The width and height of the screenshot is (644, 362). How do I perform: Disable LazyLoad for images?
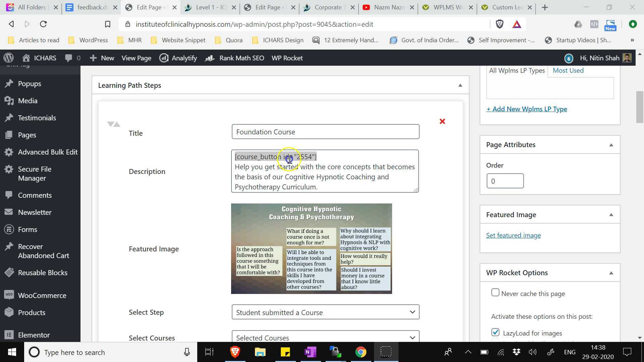click(x=495, y=332)
